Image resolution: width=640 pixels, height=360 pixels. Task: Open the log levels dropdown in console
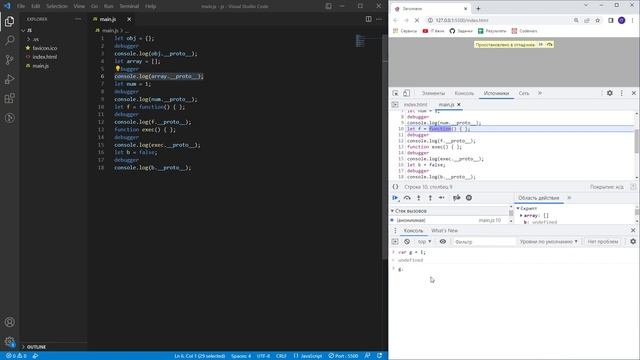tap(548, 242)
